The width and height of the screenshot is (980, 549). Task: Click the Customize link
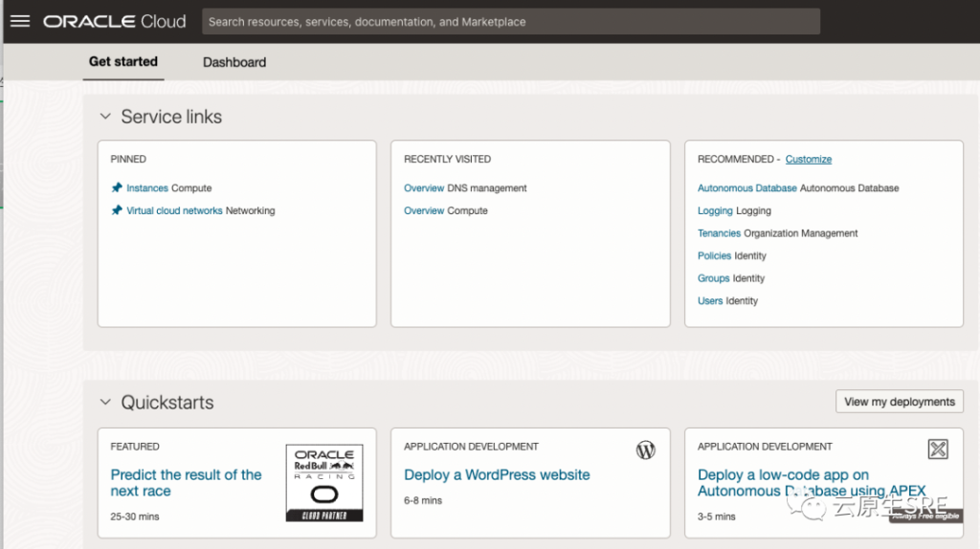(808, 160)
